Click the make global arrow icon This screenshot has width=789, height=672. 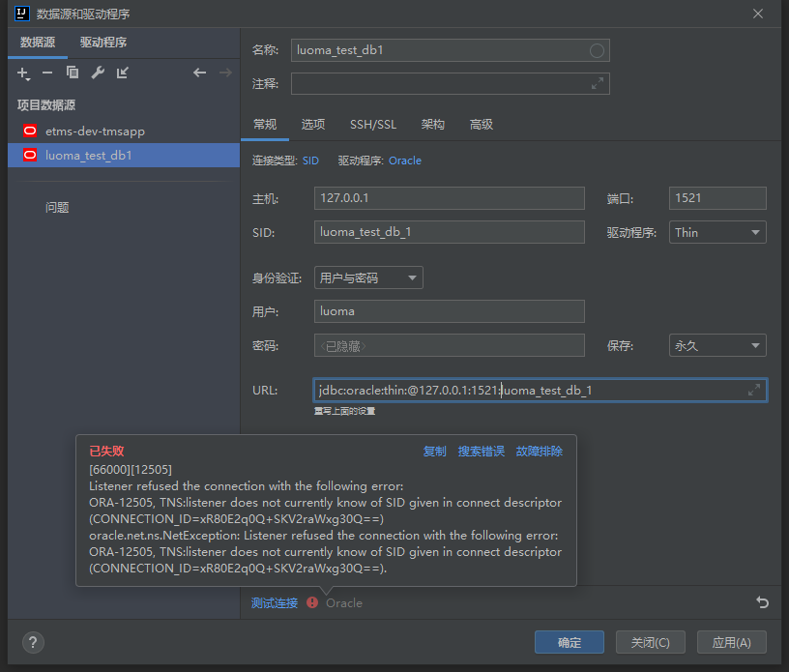pos(123,73)
